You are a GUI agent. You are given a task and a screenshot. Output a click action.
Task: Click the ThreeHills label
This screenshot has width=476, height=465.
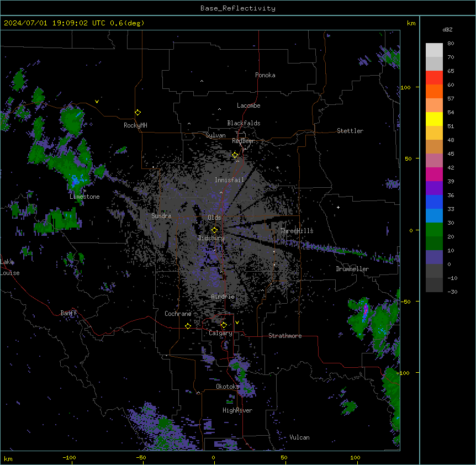coord(297,231)
